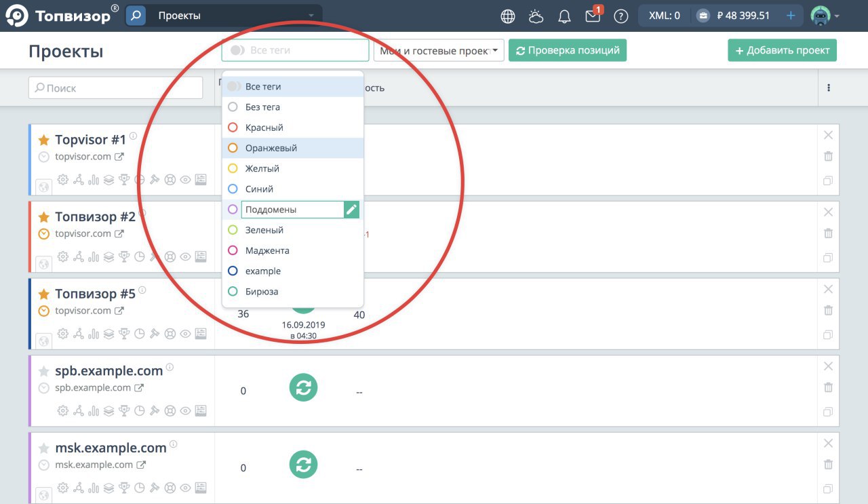868x504 pixels.
Task: Open the trophy icon for spb.example.com
Action: (124, 411)
